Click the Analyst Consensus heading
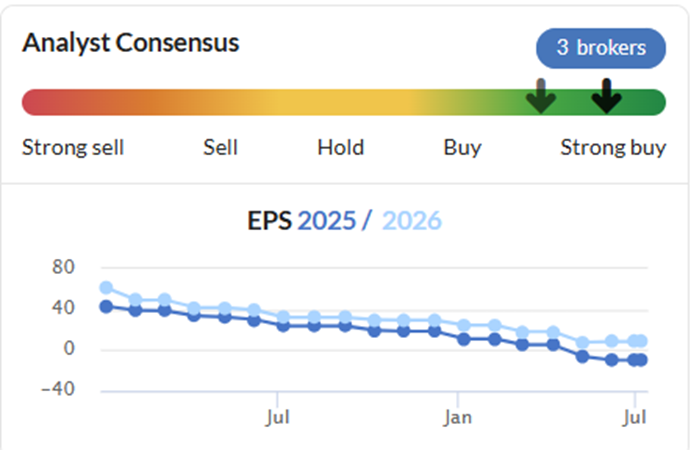Image resolution: width=691 pixels, height=450 pixels. [x=131, y=43]
